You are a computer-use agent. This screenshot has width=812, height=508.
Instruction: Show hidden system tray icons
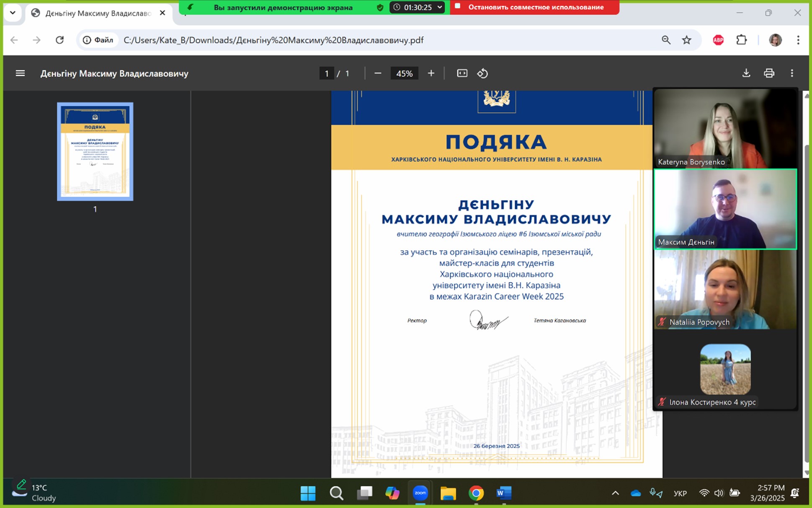[615, 493]
